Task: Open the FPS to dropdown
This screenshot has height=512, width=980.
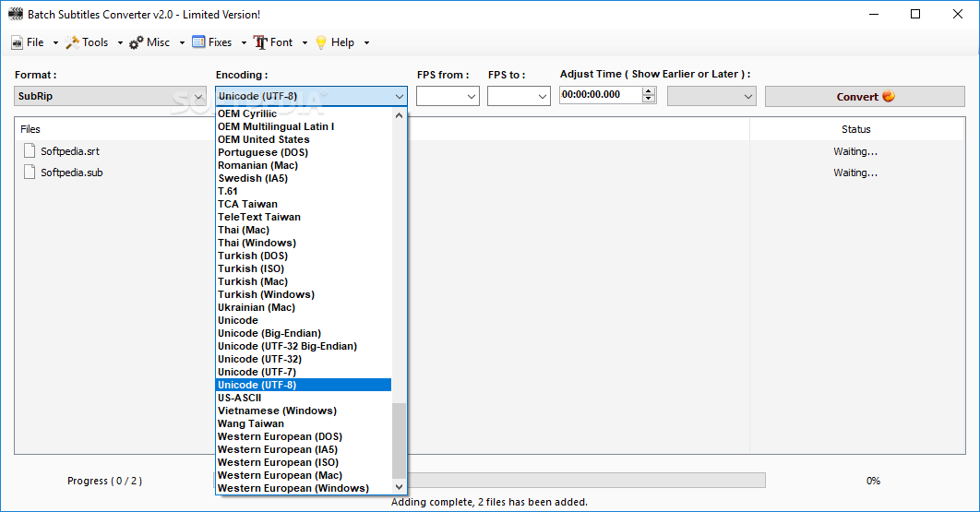Action: pyautogui.click(x=519, y=96)
